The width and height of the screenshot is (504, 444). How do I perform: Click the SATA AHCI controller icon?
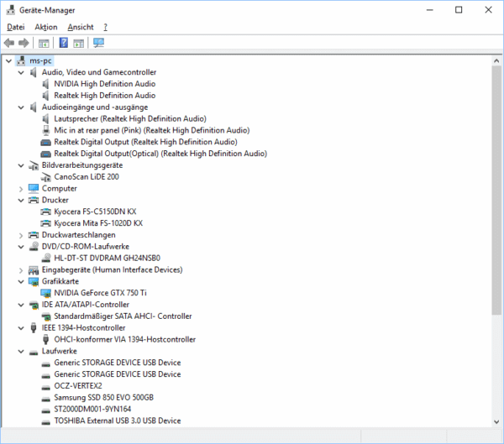click(x=46, y=316)
